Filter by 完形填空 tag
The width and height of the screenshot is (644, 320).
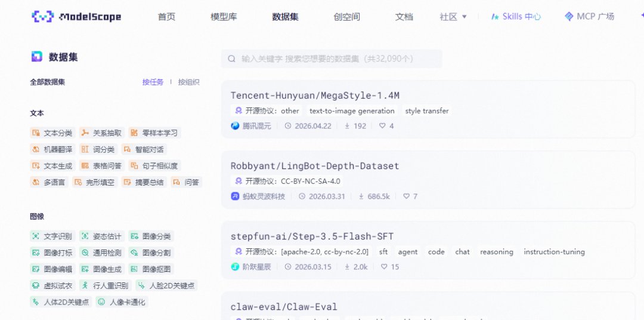click(95, 182)
